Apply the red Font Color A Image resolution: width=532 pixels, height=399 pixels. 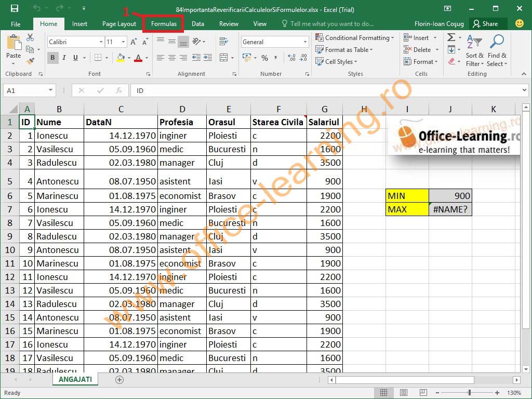(x=138, y=58)
